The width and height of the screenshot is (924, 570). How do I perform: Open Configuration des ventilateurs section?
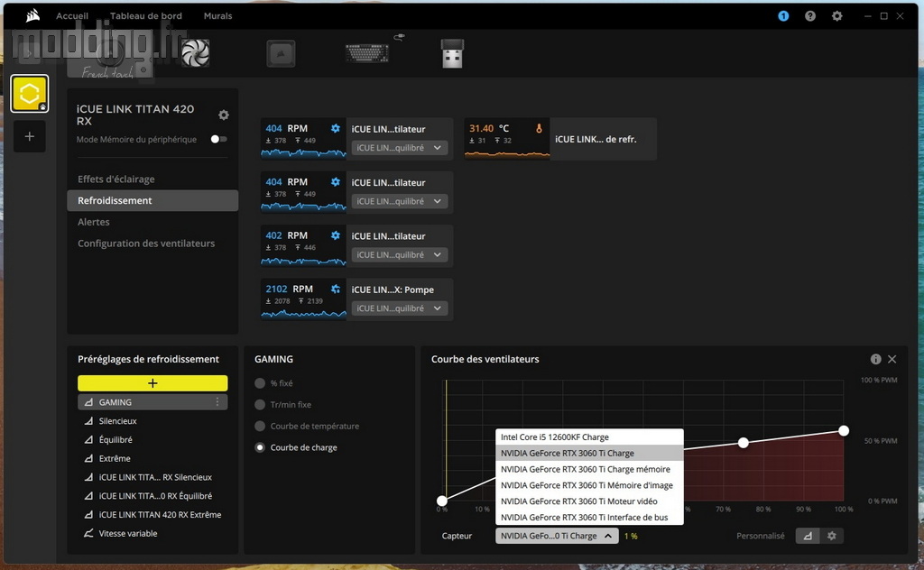click(152, 244)
